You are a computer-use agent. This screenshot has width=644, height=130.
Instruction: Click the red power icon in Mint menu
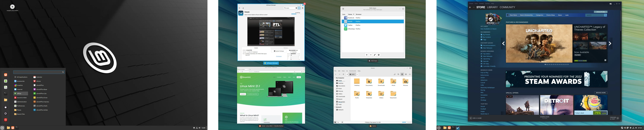point(6,120)
